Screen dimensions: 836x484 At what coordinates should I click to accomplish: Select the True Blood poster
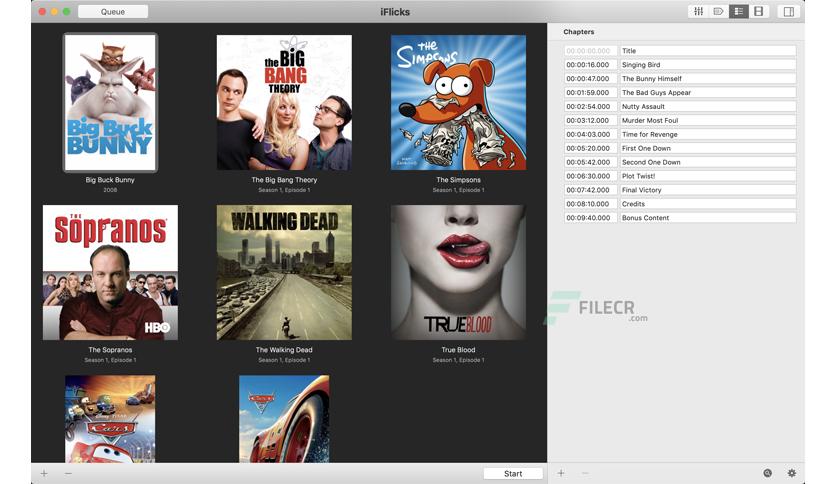459,272
